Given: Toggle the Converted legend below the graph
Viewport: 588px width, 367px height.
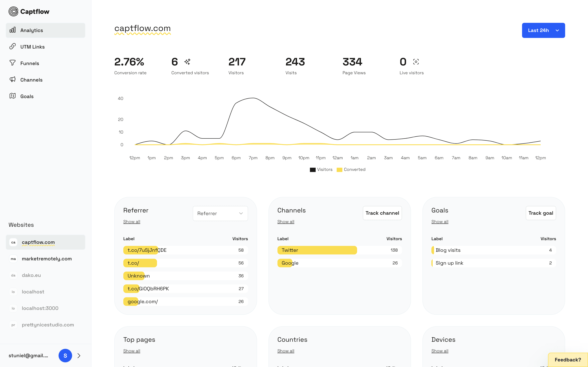Looking at the screenshot, I should point(351,169).
